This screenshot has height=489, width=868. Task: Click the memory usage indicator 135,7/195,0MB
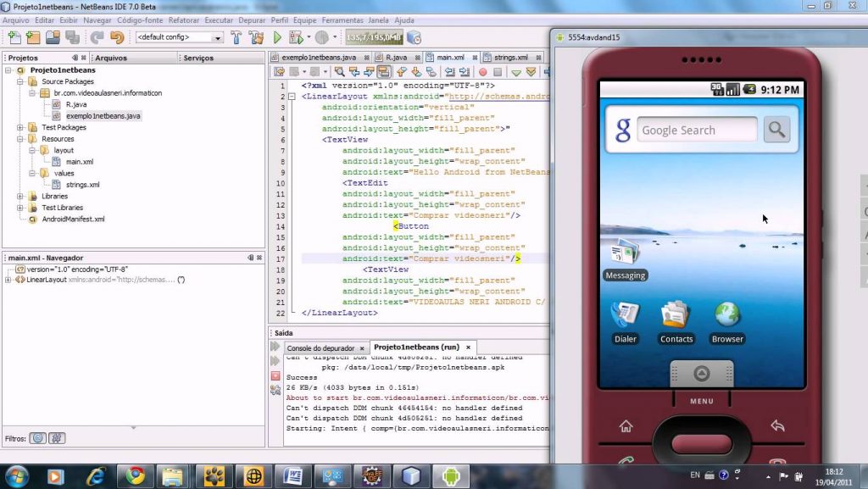[374, 37]
